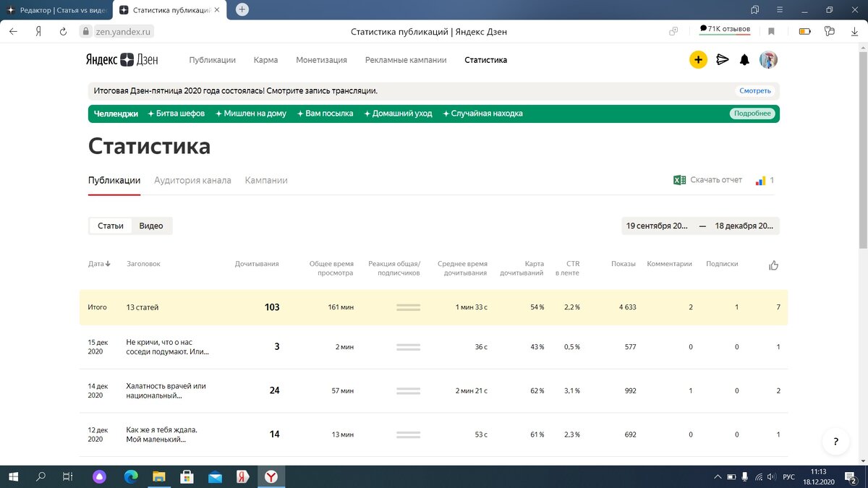Screen dimensions: 868x488
Task: Click the Яндекс Дзен logo
Action: click(x=123, y=60)
